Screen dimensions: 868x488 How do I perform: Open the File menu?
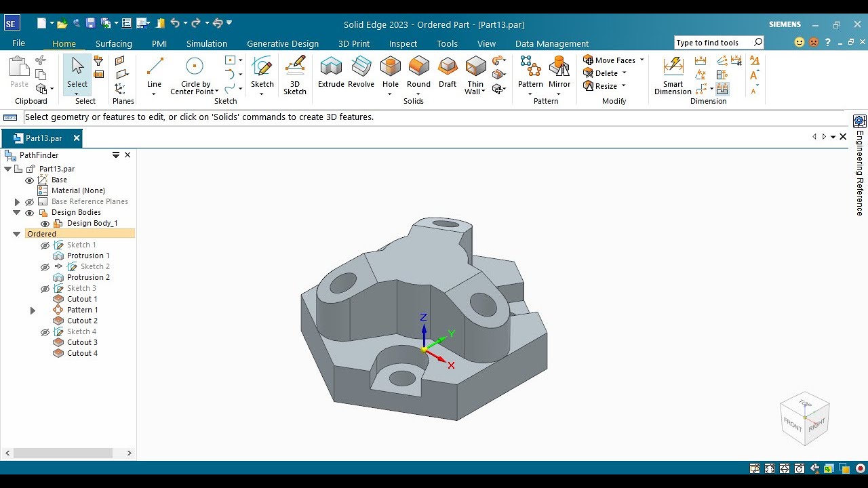pos(19,43)
